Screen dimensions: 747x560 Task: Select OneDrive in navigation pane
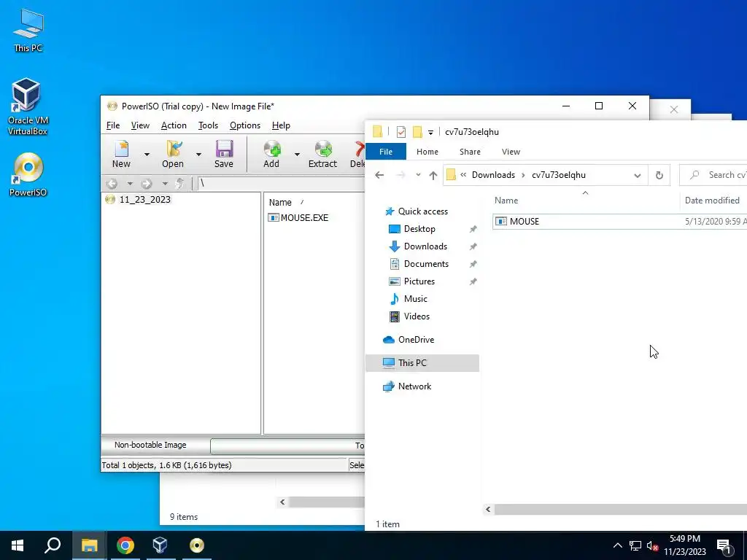tap(416, 340)
